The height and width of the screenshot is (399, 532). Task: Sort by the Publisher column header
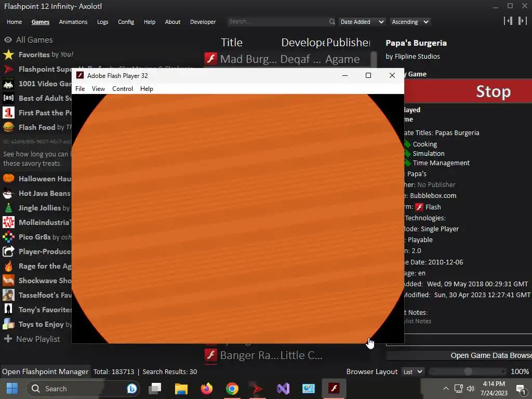348,43
